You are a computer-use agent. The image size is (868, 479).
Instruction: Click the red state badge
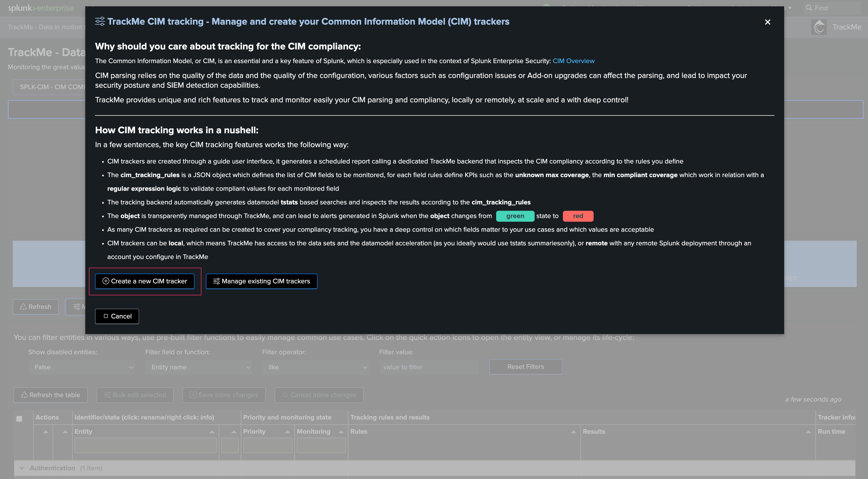coord(578,216)
